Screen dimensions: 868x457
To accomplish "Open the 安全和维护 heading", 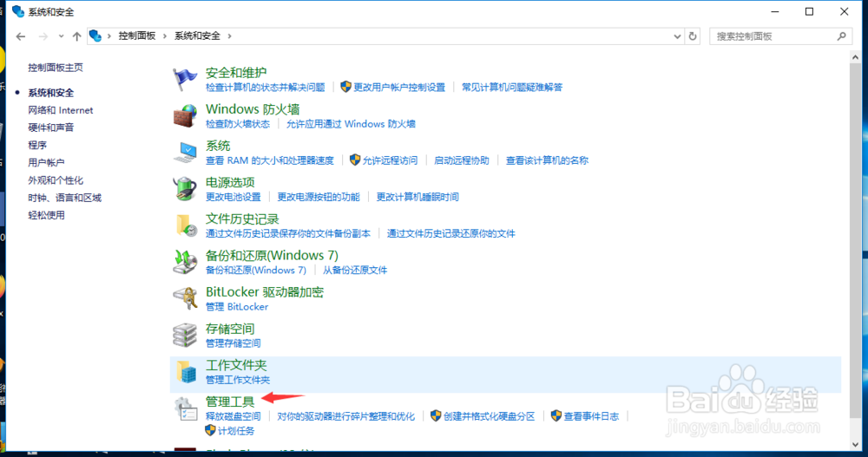I will click(x=236, y=73).
